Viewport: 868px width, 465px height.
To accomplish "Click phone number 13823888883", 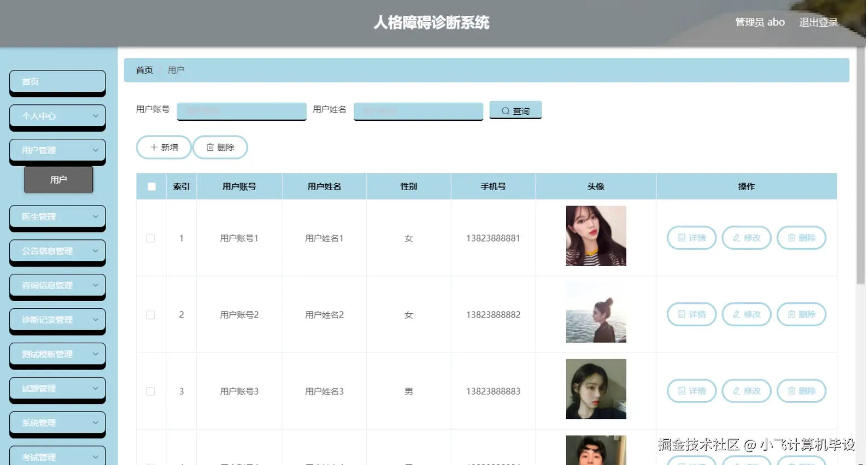I will (x=493, y=391).
